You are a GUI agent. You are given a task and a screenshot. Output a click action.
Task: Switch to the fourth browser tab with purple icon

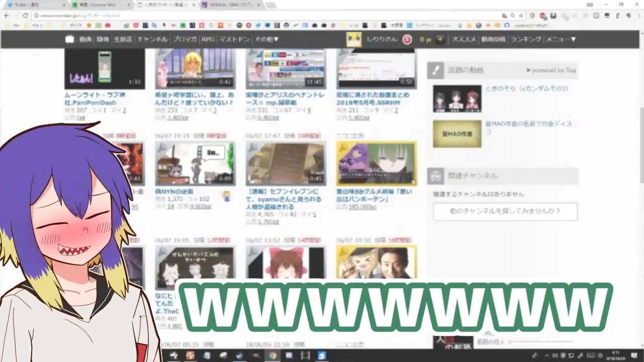point(230,5)
